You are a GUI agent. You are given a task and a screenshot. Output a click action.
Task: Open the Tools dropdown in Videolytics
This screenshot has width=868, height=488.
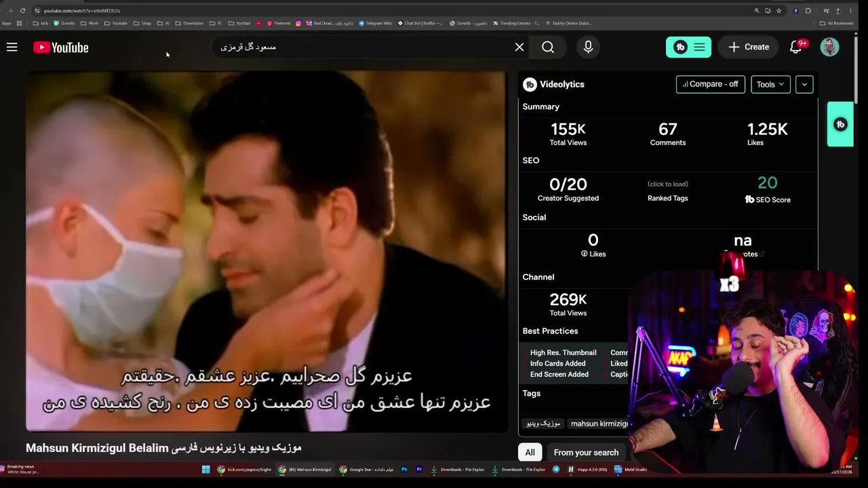click(770, 84)
